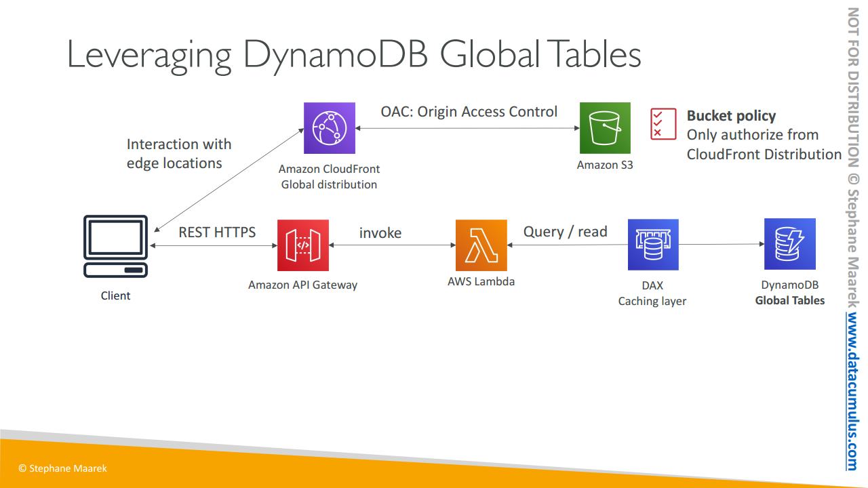The image size is (868, 488).
Task: Click the Interaction with edge locations text
Action: 179,154
